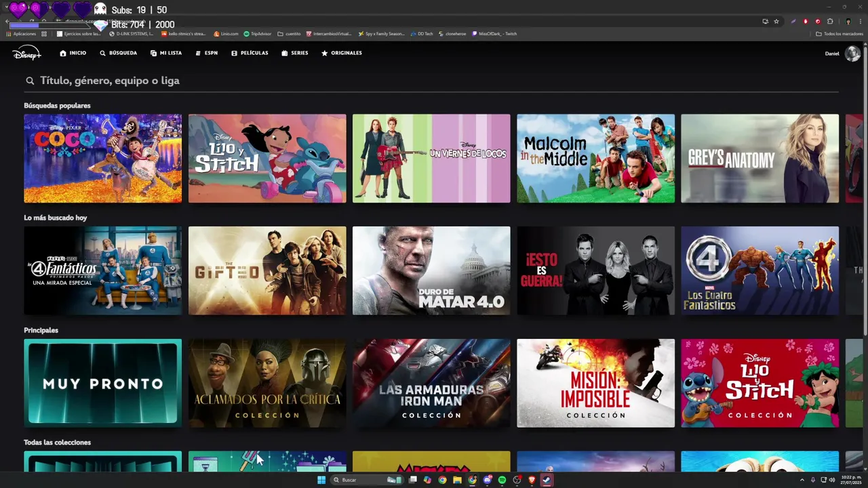Open Spy x Family Season bookmark
This screenshot has width=868, height=488.
coord(381,34)
